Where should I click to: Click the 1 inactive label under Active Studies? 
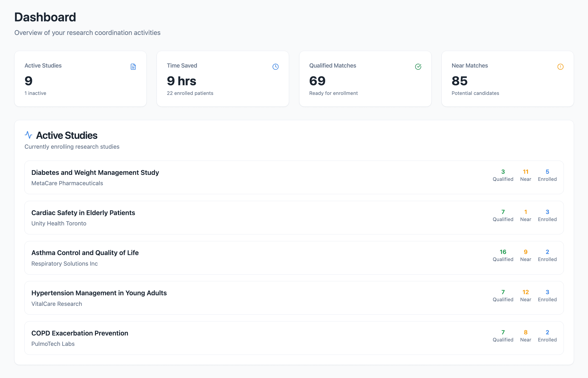click(x=35, y=93)
